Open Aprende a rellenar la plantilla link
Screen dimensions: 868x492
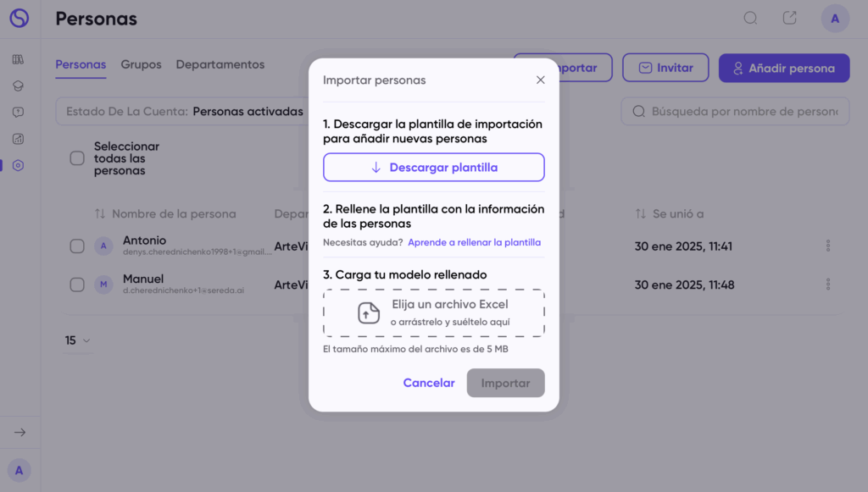[475, 242]
